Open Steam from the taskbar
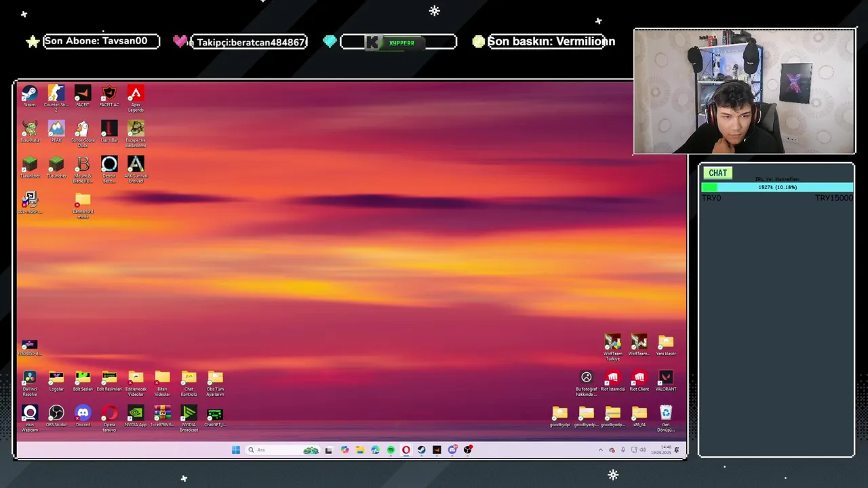 pyautogui.click(x=421, y=450)
